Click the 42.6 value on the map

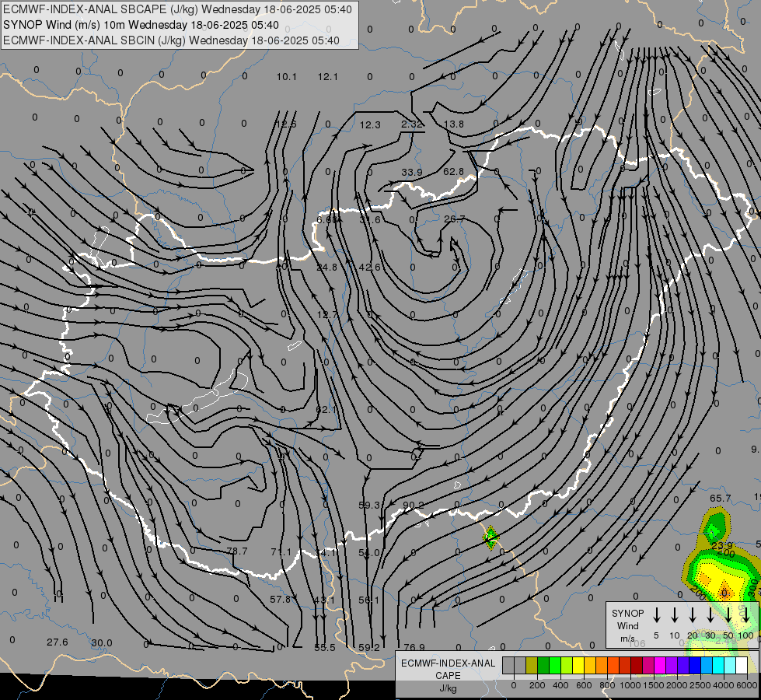[369, 267]
